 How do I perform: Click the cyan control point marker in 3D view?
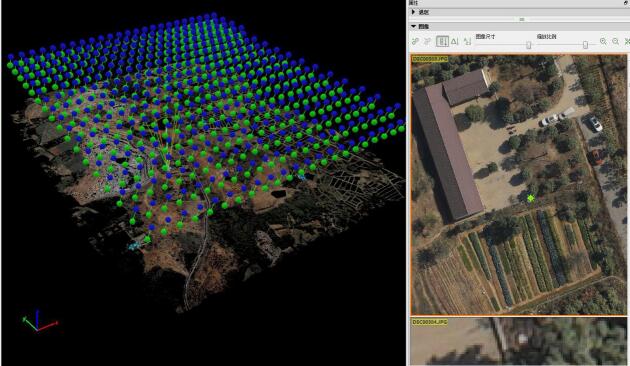[x=134, y=245]
